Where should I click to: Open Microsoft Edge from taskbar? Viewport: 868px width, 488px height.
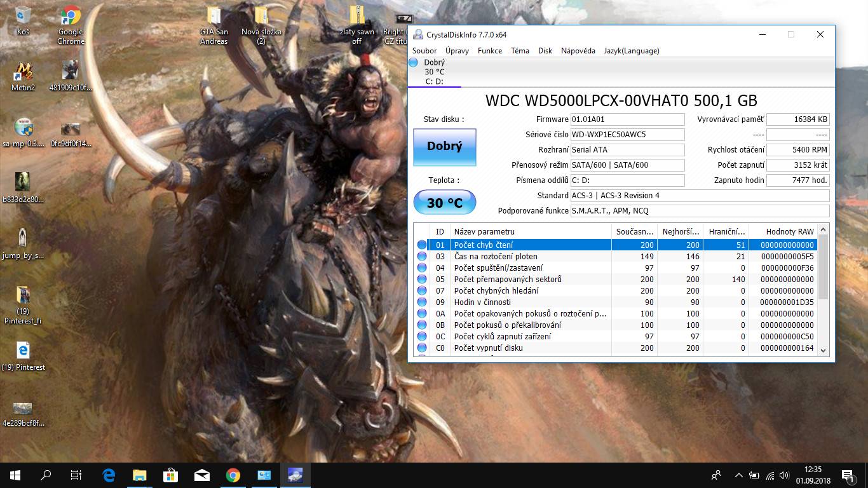108,475
